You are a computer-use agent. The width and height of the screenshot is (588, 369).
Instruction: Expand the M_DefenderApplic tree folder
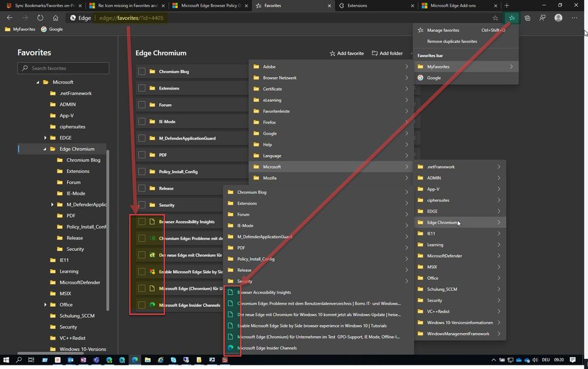(x=52, y=204)
